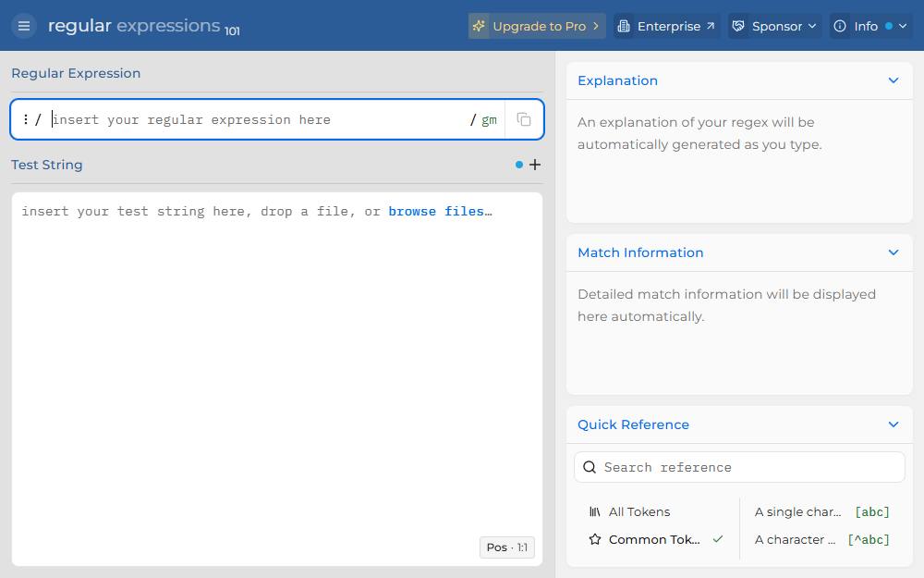924x578 pixels.
Task: Click the Pos 1:1 position indicator
Action: tap(506, 547)
